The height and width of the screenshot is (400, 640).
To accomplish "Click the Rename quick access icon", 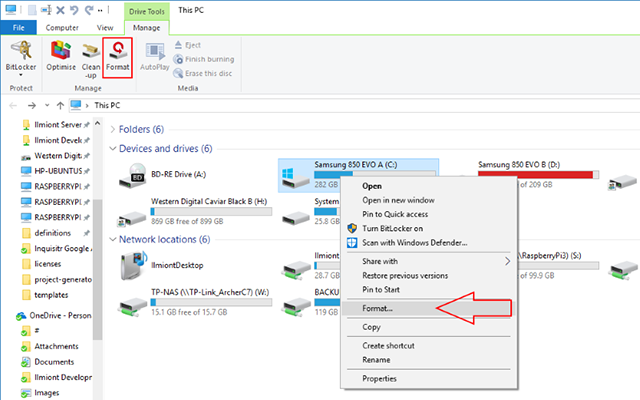I will [46, 10].
